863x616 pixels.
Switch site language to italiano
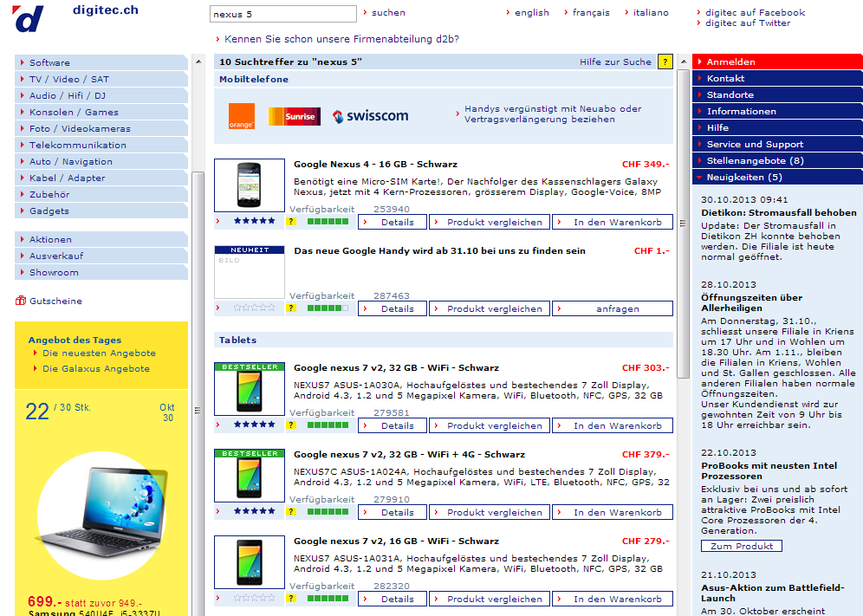[651, 13]
